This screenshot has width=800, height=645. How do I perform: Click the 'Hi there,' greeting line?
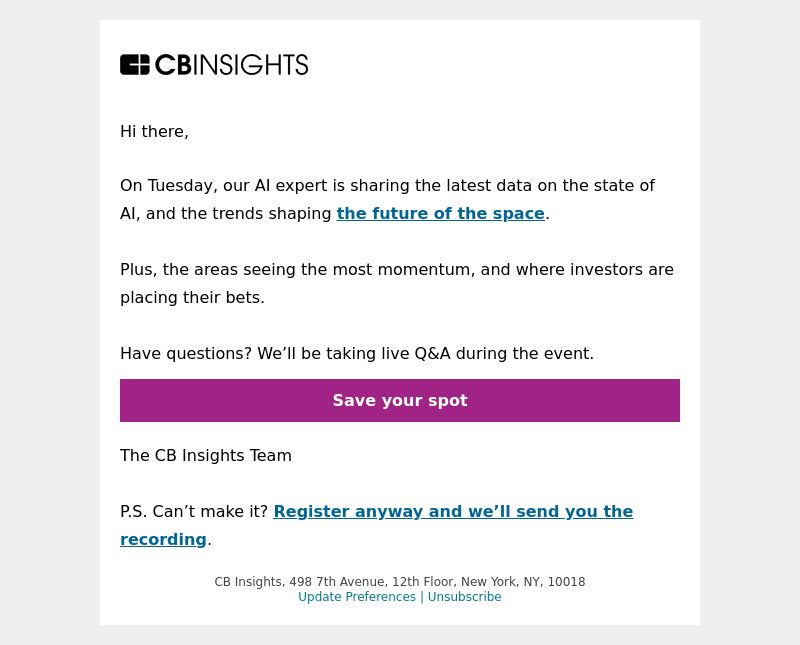154,132
